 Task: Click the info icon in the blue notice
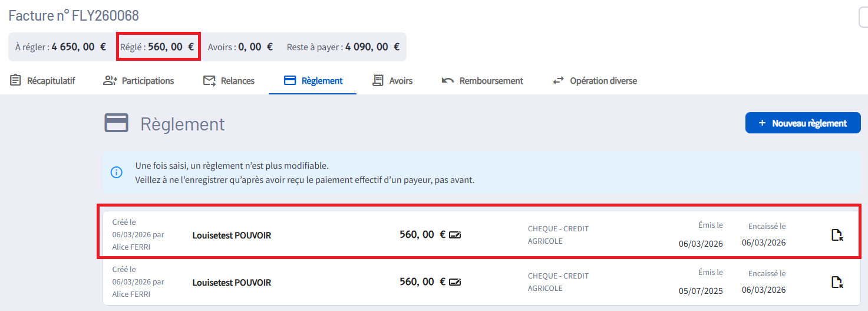click(x=117, y=172)
